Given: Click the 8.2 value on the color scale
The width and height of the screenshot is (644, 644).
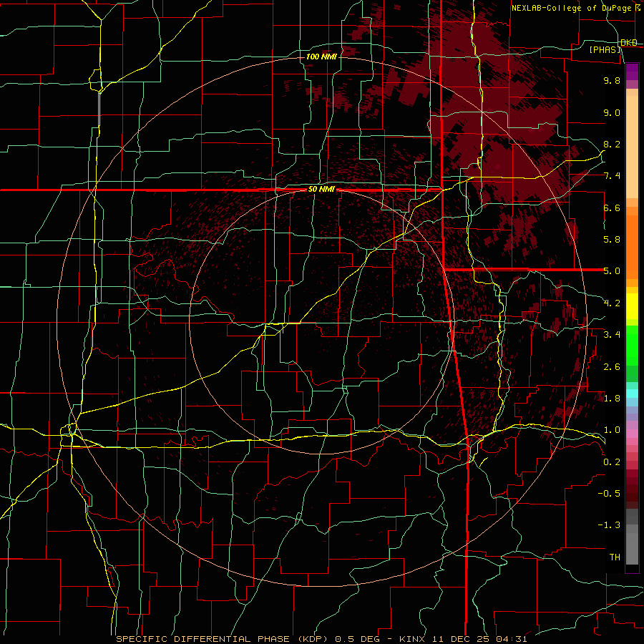Looking at the screenshot, I should click(x=612, y=144).
